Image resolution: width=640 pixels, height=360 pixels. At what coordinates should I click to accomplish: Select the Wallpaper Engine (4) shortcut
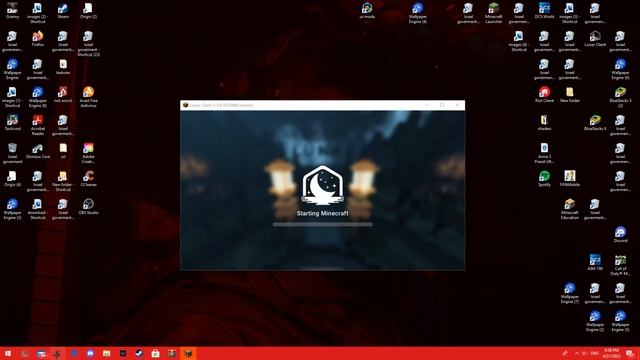(x=417, y=13)
